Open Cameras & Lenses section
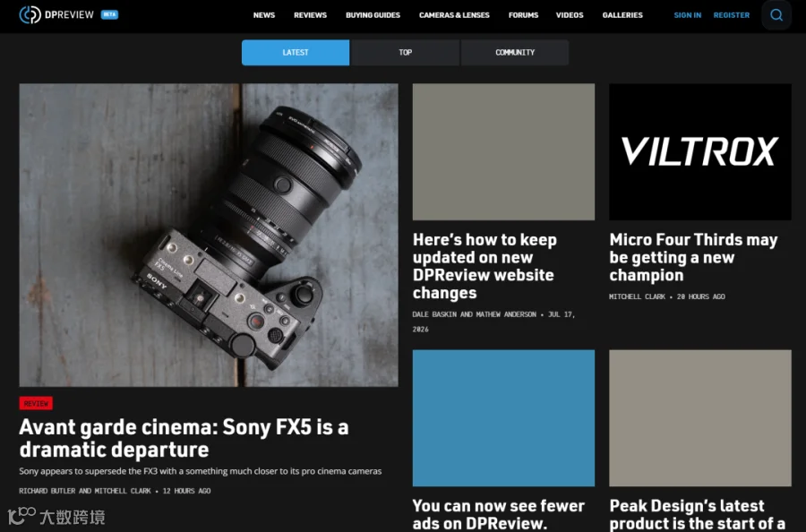Screen dimensions: 806x532 coord(454,15)
